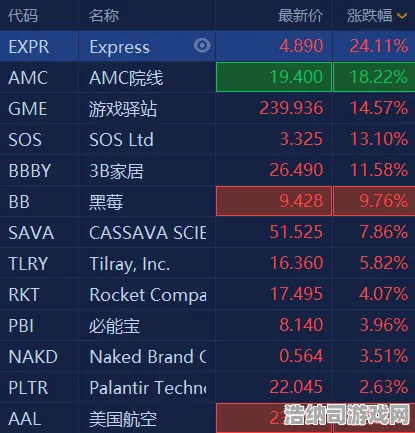Open BBBY 3B家居 stock
Viewport: 415px width, 433px height.
(207, 170)
